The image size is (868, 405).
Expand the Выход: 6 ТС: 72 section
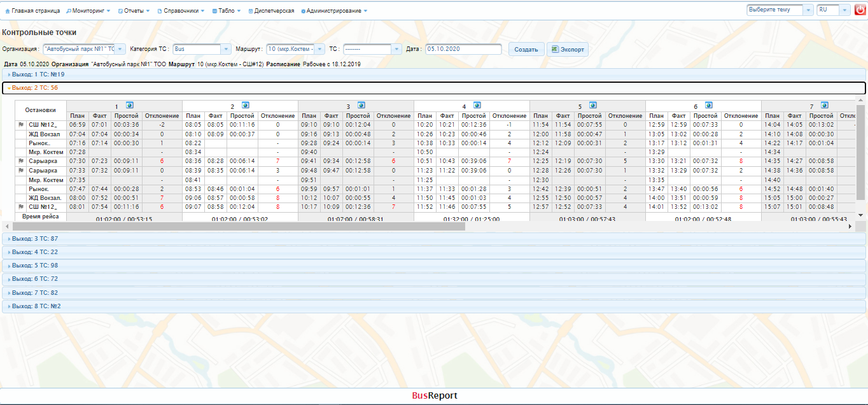(x=433, y=279)
